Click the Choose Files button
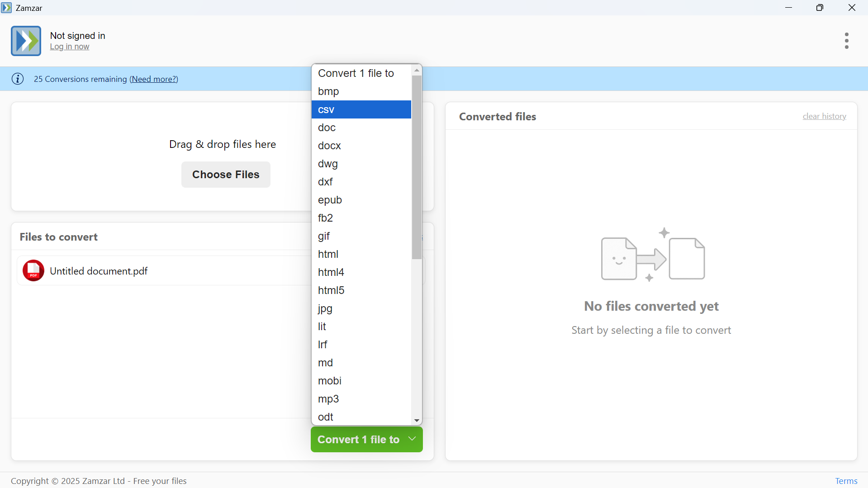The image size is (868, 488). pyautogui.click(x=226, y=175)
